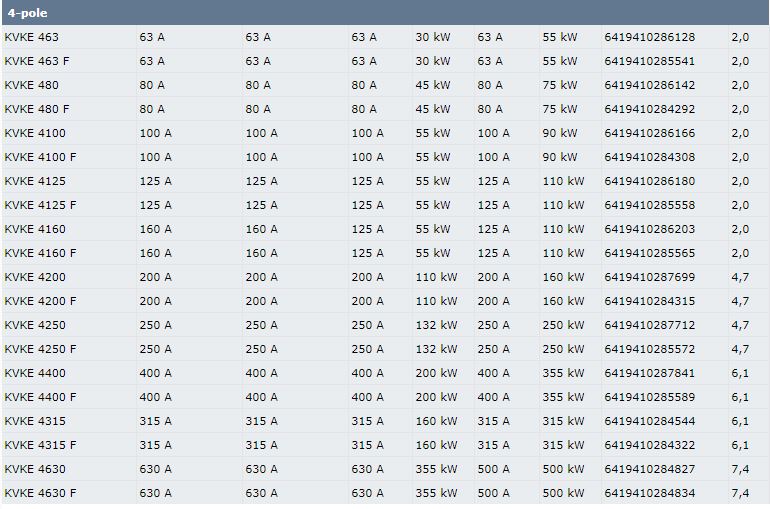Select 315 kW in KVKE 4315 row
This screenshot has height=509, width=770.
coord(563,422)
